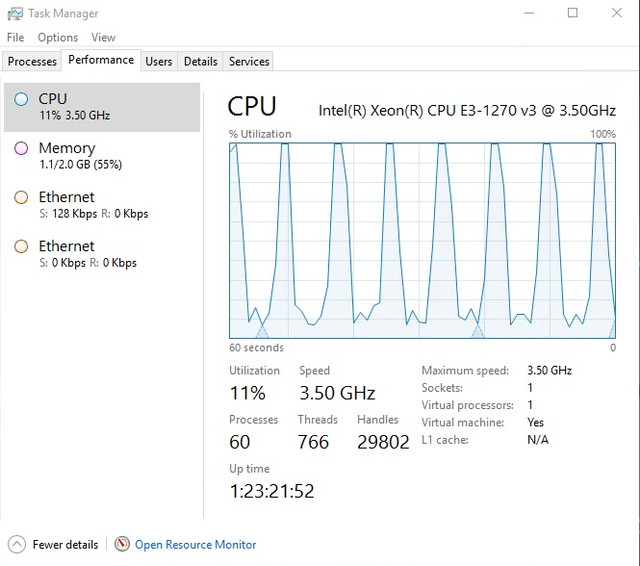Screen dimensions: 640x566
Task: Click the threads count 766
Action: [313, 442]
